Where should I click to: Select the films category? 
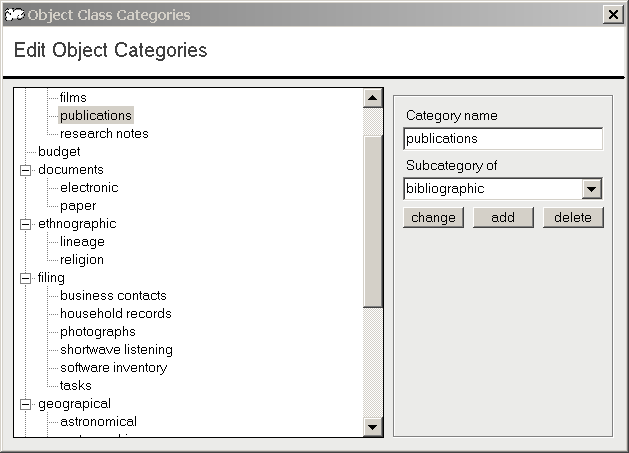tap(73, 98)
